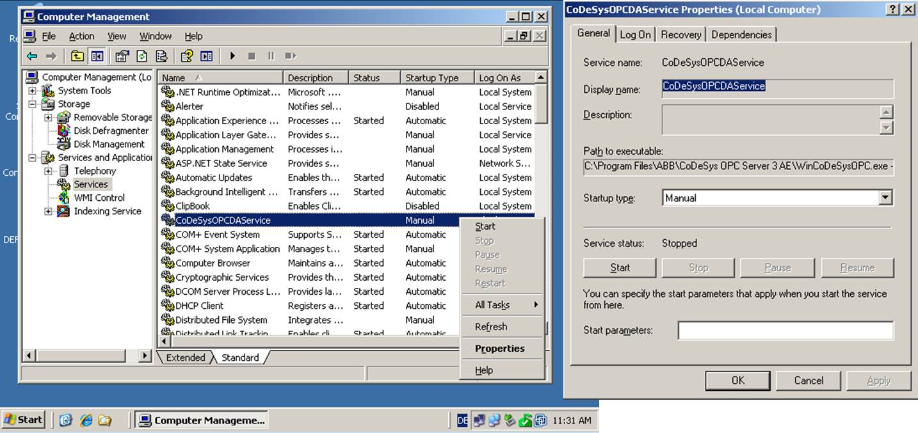Expand the System Tools tree node
Screen dimensions: 918x433
[x=33, y=91]
